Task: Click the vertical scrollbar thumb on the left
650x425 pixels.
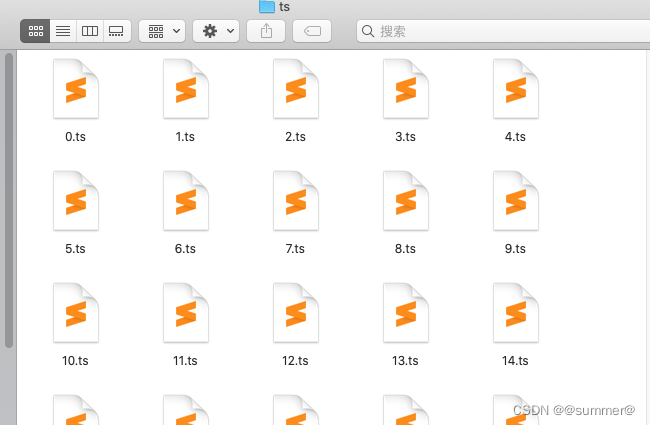Action: click(9, 200)
